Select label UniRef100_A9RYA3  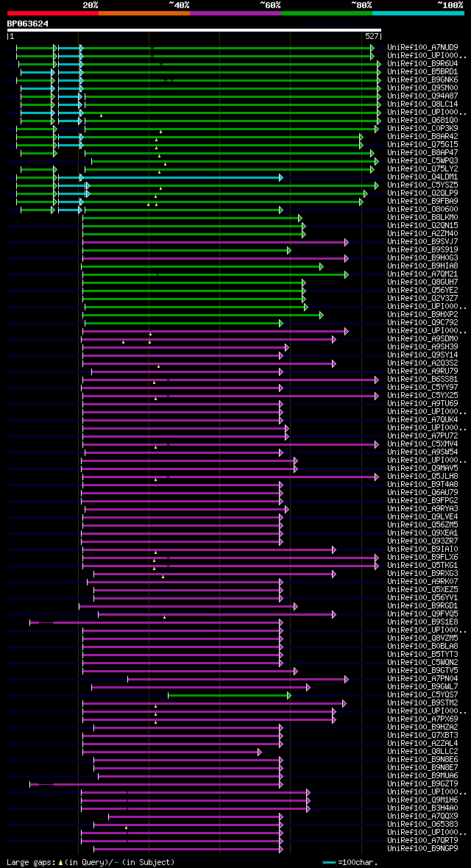tap(422, 509)
